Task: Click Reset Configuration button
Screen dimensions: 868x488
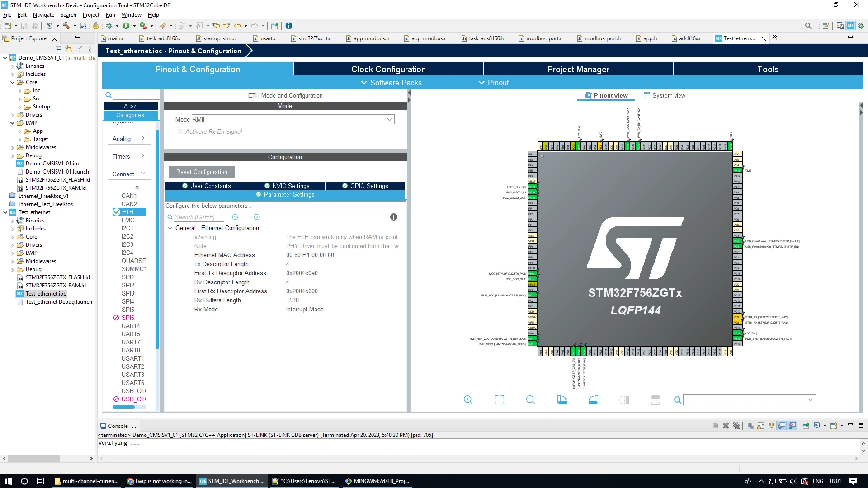Action: [x=202, y=172]
